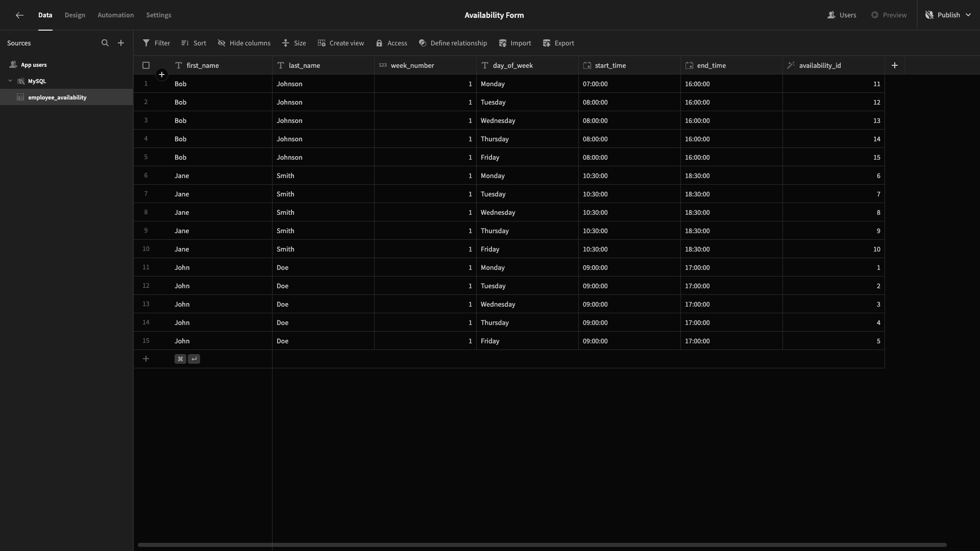The height and width of the screenshot is (551, 980).
Task: Select availability_id cell with value 15
Action: click(834, 157)
